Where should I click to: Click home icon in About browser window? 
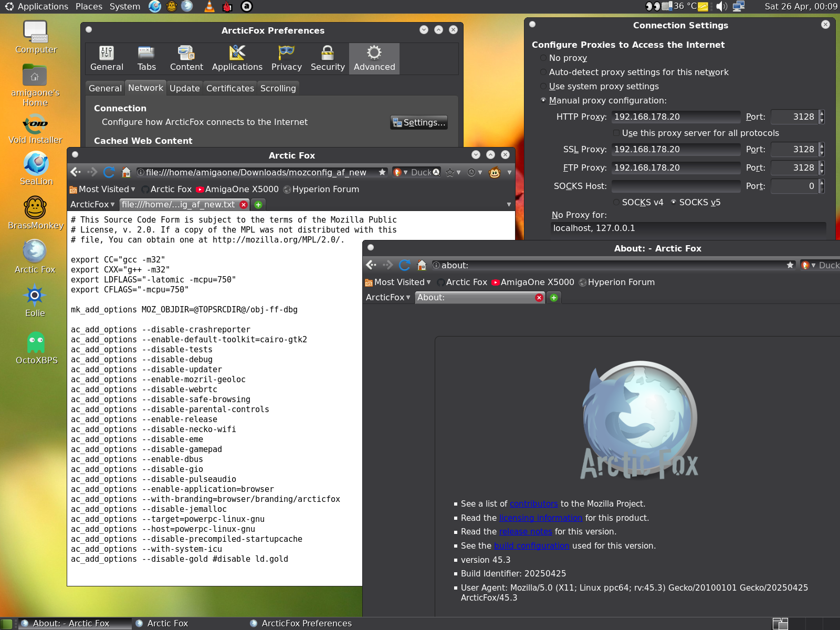(422, 265)
